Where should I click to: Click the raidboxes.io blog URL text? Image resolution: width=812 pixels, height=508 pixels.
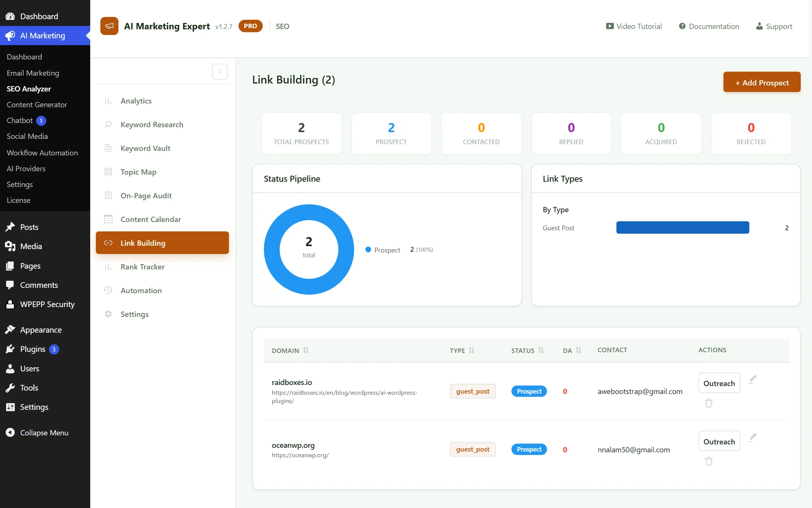tap(344, 397)
